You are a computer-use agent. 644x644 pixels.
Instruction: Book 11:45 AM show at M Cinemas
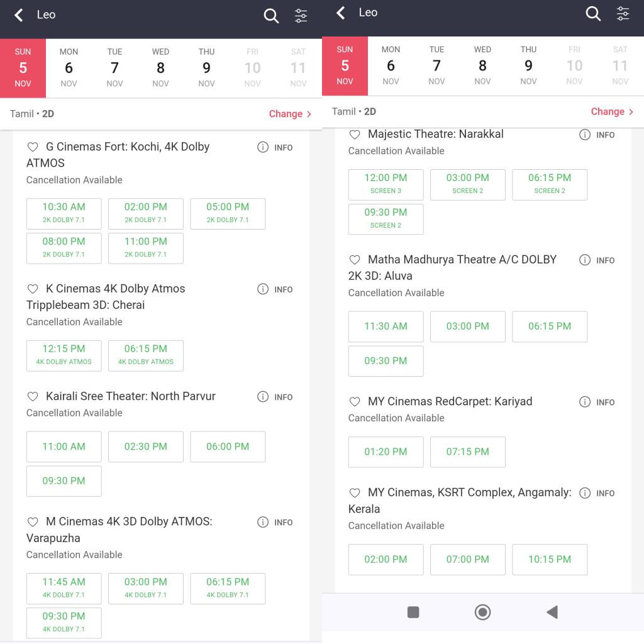pos(64,589)
